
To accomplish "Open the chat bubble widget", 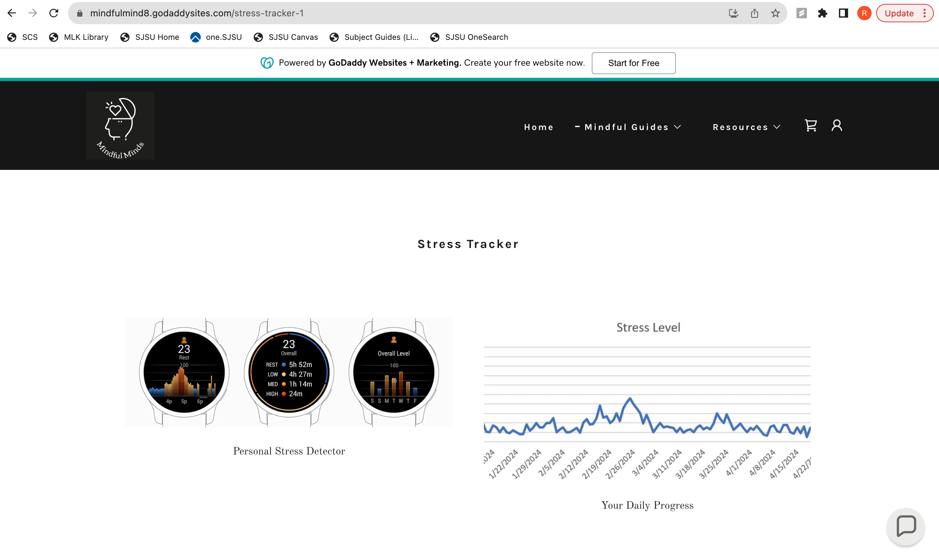I will [905, 526].
